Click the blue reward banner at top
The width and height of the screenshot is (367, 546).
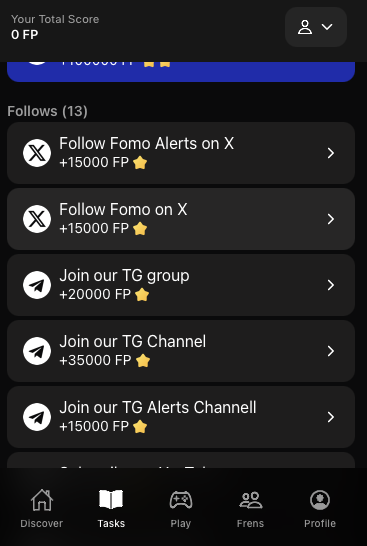click(181, 72)
